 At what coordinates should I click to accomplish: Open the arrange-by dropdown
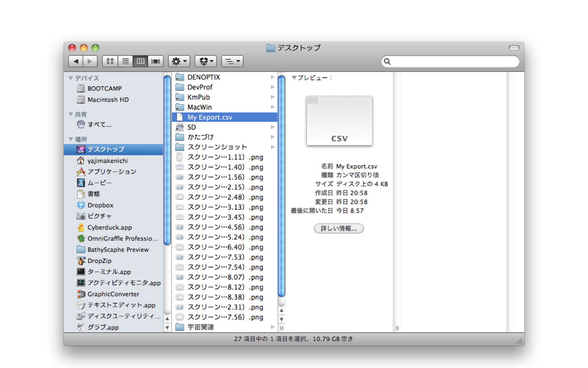coord(232,61)
